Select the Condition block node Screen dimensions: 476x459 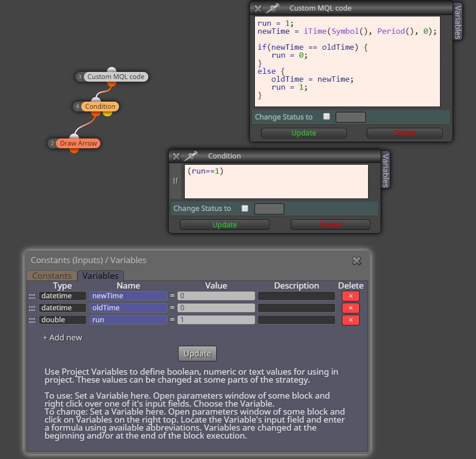click(100, 107)
